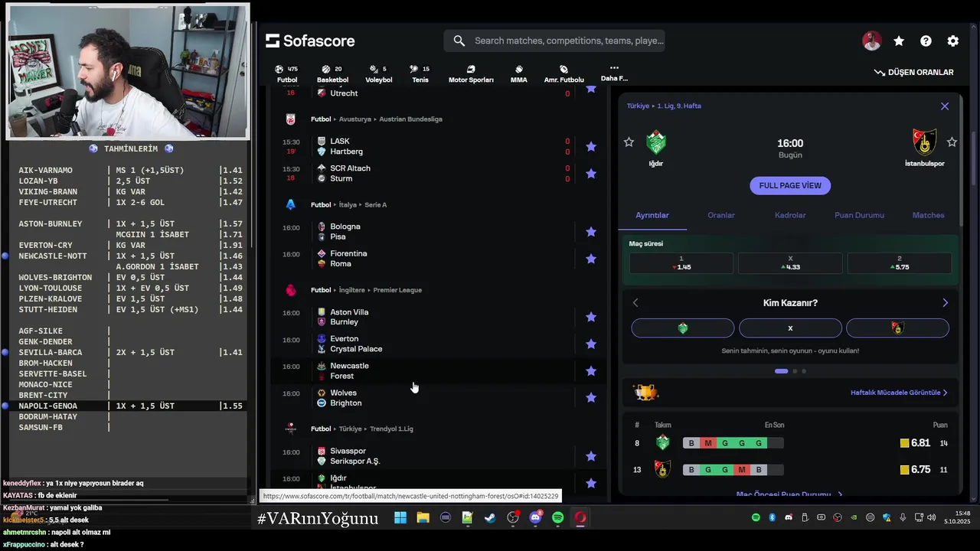
Task: Toggle favorite star for Newcastle vs Forest
Action: pos(591,371)
